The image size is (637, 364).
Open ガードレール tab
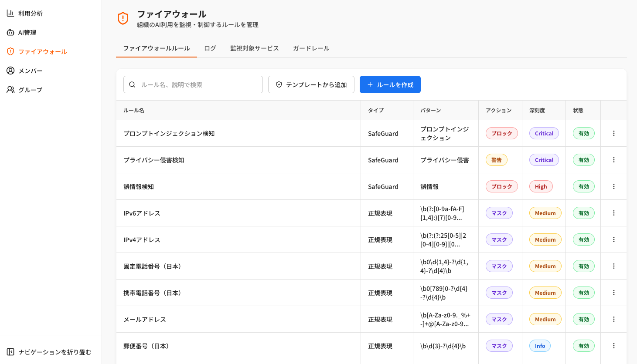click(x=311, y=48)
